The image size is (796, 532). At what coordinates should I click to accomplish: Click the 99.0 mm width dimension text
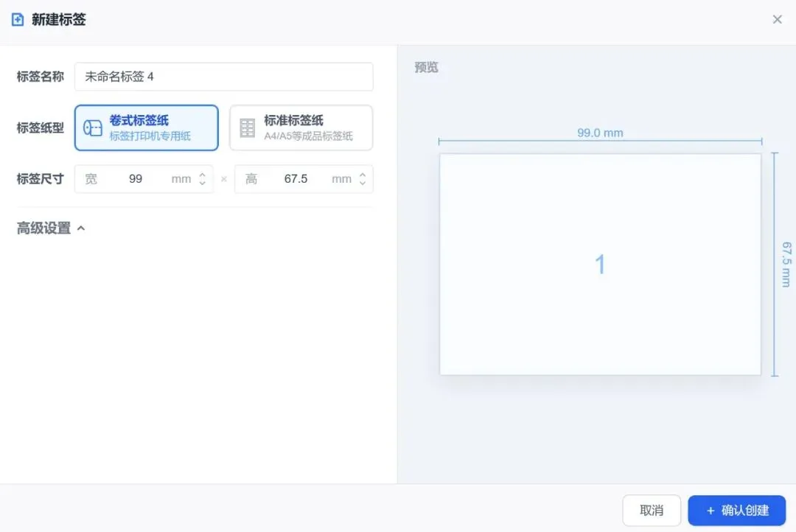pos(600,133)
